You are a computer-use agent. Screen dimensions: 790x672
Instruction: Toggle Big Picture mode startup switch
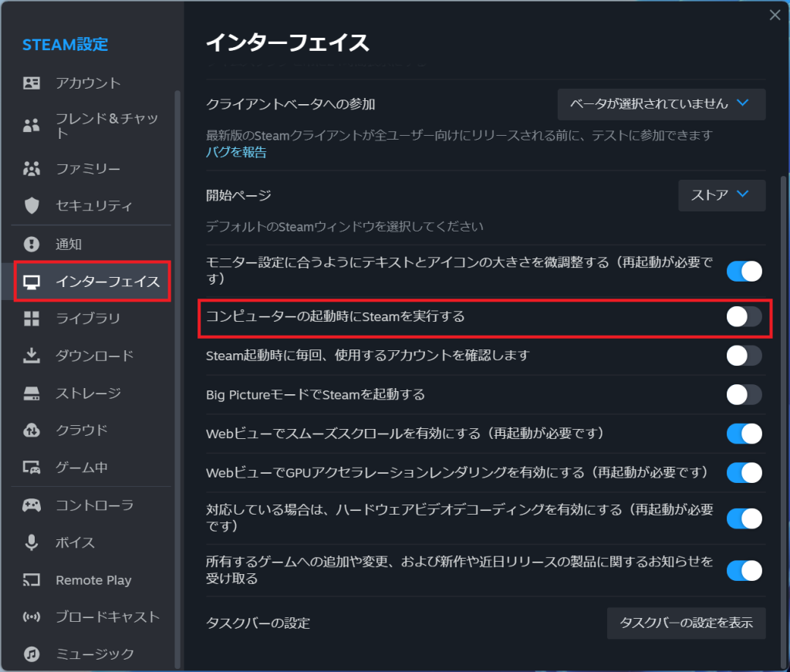(x=744, y=395)
